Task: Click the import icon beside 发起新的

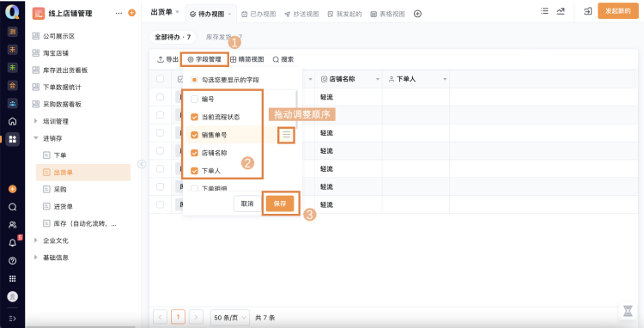Action: pos(587,11)
